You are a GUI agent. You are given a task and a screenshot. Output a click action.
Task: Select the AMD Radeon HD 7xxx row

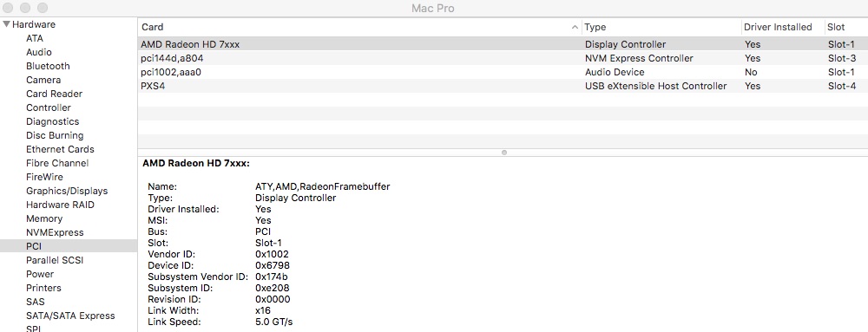pos(503,44)
